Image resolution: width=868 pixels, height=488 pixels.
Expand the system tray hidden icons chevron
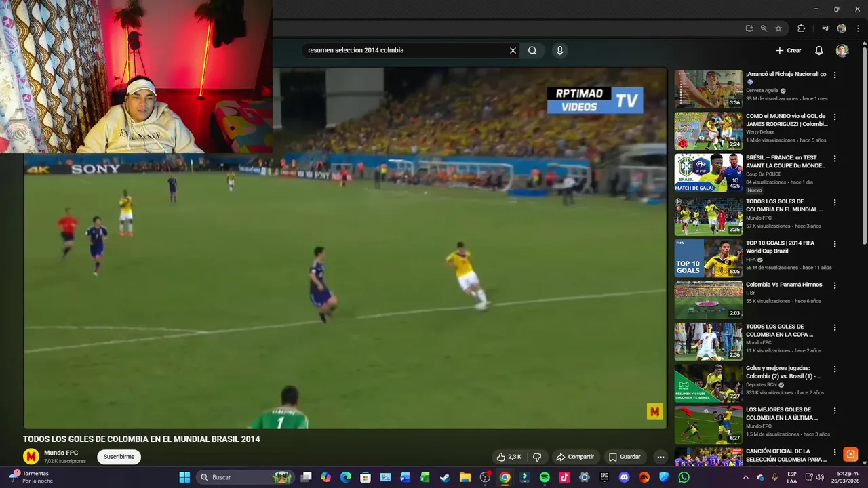pyautogui.click(x=746, y=477)
